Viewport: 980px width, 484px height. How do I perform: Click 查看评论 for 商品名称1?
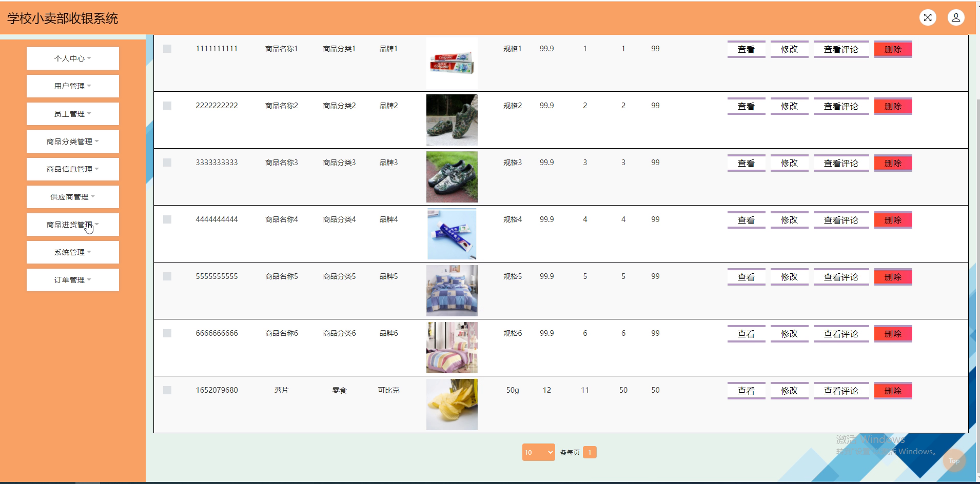tap(841, 49)
